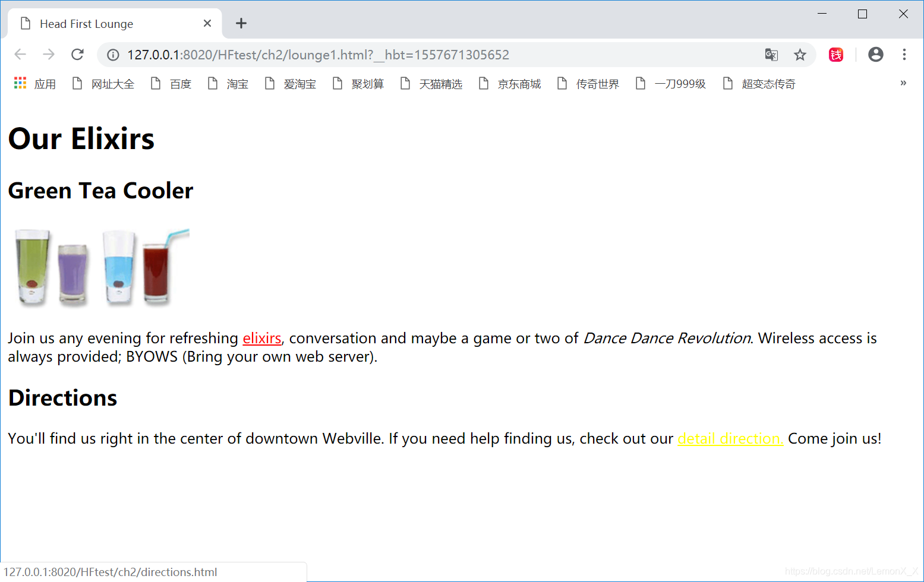
Task: View site information icon in address bar
Action: pyautogui.click(x=113, y=55)
